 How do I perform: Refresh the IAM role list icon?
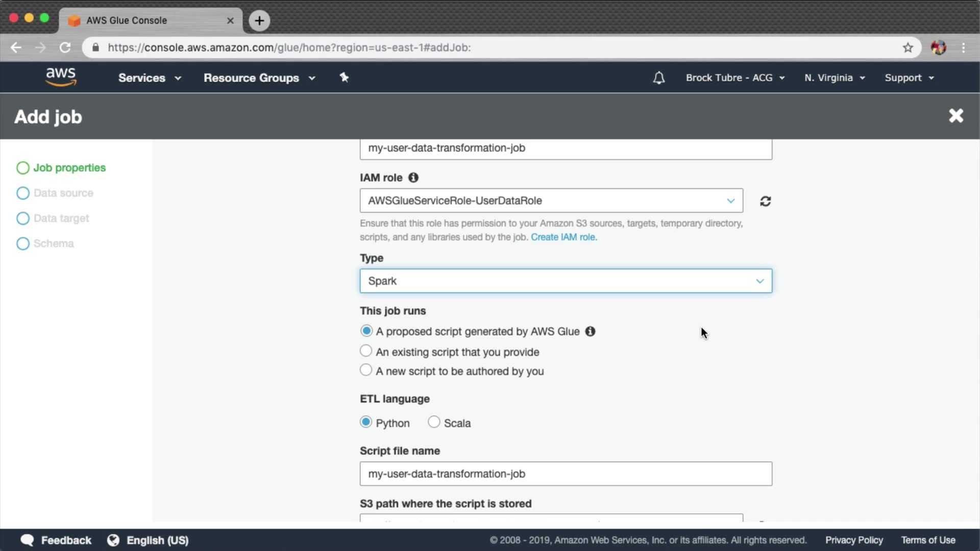point(765,201)
